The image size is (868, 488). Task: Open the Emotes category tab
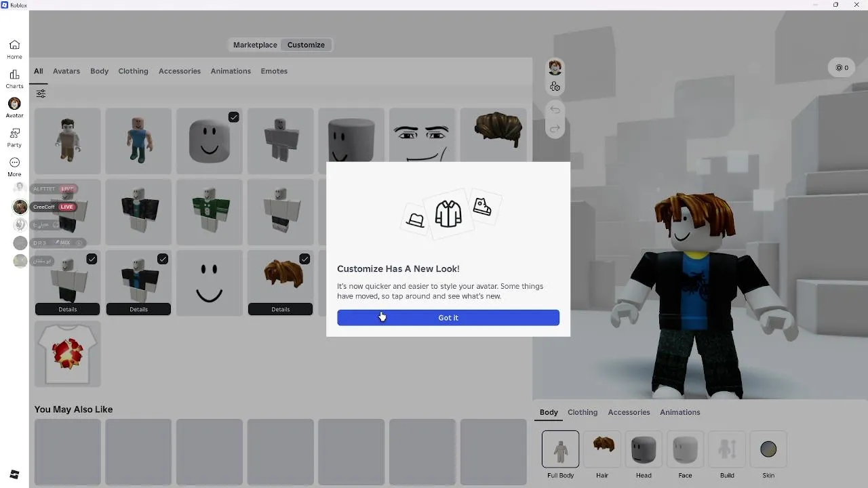[x=274, y=71]
